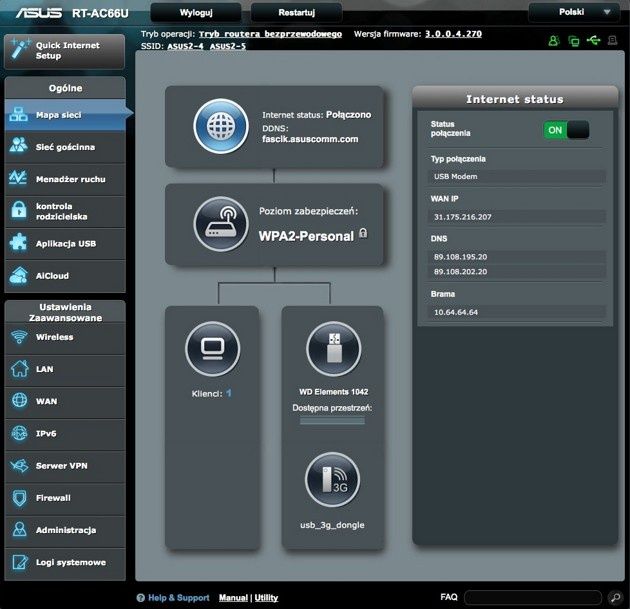Click the Restartuj button

coord(297,12)
